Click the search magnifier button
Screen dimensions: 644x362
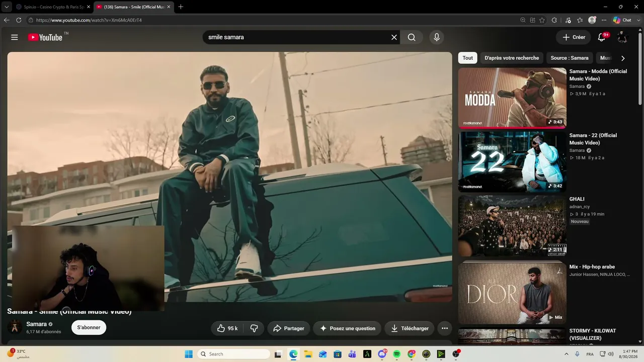[x=412, y=37]
